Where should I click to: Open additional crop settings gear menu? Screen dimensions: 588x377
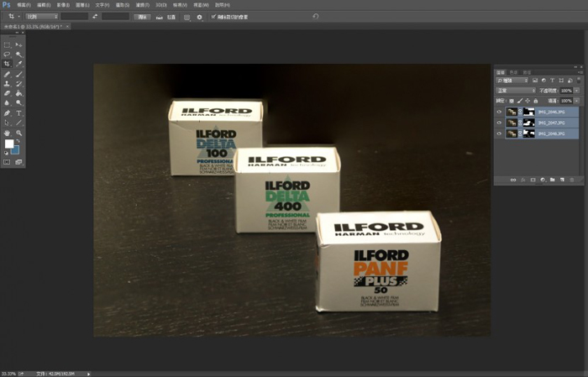200,18
